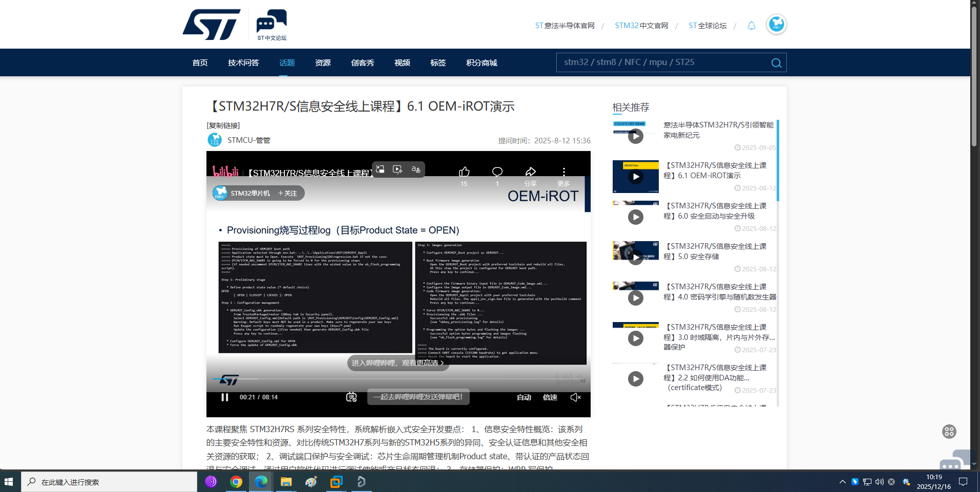980x492 pixels.
Task: Follow STM32单片机 with the +关注 button
Action: point(288,193)
